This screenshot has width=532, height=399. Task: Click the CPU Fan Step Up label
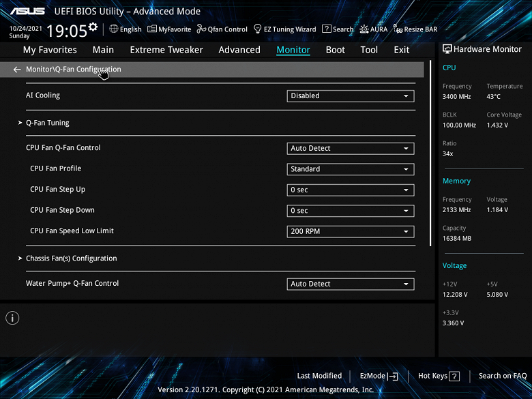(58, 190)
